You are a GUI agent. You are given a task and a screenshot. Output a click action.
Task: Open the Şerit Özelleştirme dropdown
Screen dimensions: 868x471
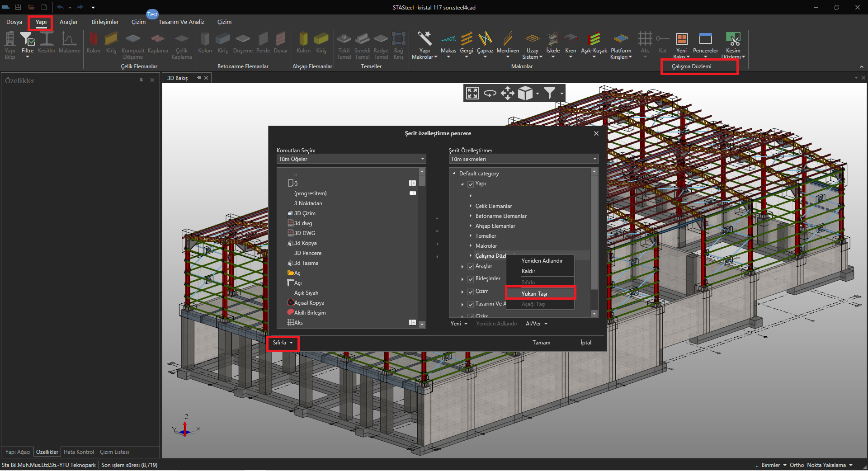[524, 159]
